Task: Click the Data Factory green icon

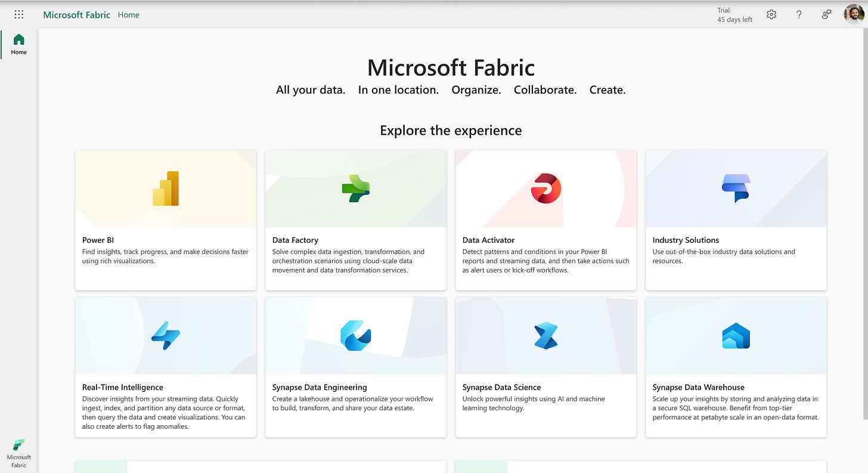Action: [x=356, y=188]
